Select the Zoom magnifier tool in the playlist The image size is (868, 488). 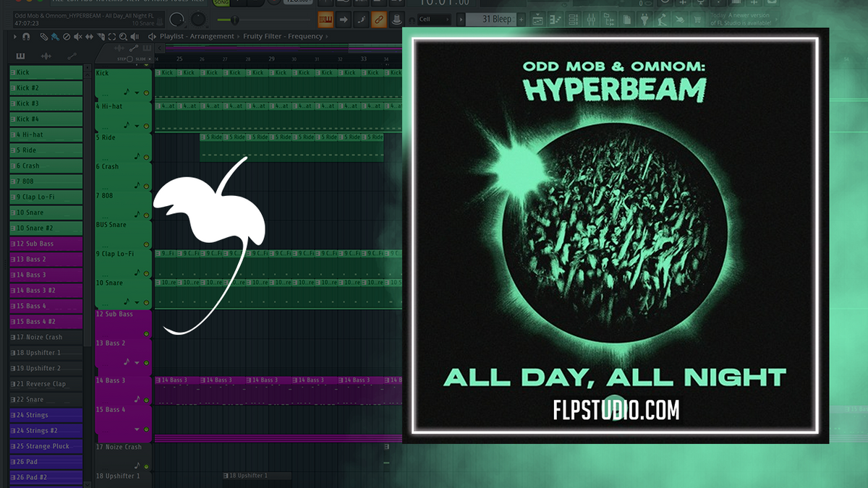click(x=123, y=38)
